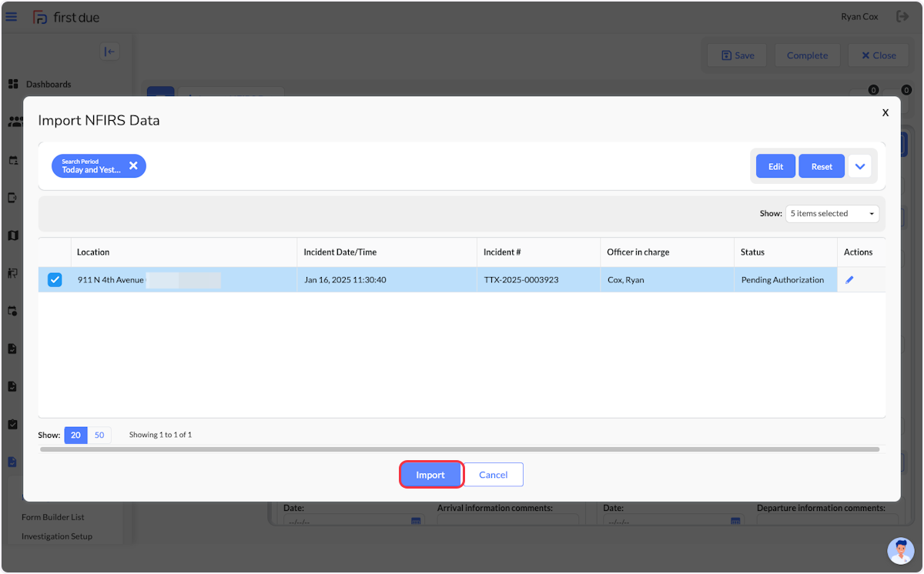This screenshot has height=574, width=924.
Task: Sort by Incident Date/Time column header
Action: pyautogui.click(x=387, y=252)
